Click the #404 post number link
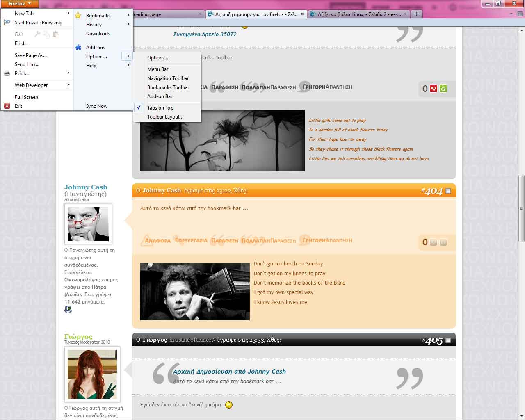This screenshot has width=525, height=420. tap(431, 191)
